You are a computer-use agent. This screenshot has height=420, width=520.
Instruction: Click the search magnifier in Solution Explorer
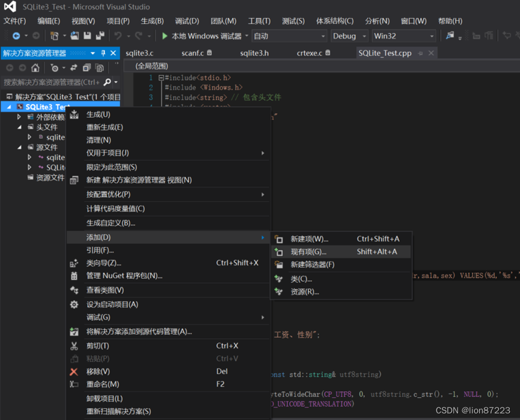click(x=106, y=82)
